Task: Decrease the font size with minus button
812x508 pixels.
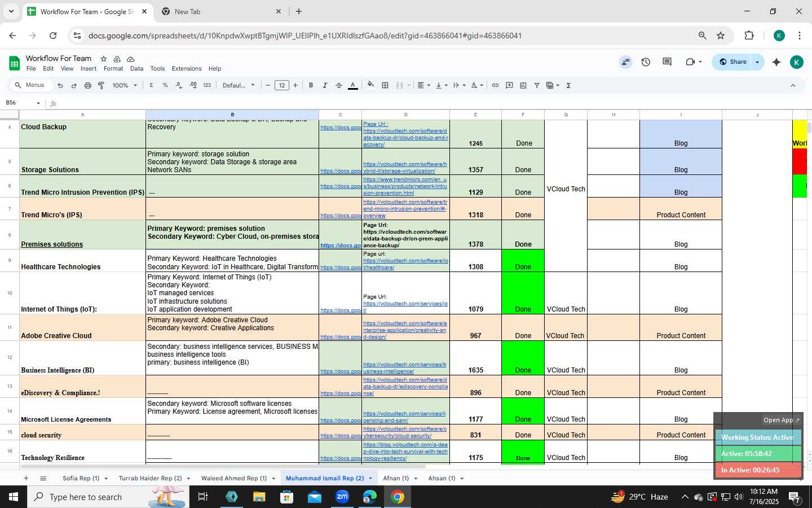Action: [x=268, y=85]
